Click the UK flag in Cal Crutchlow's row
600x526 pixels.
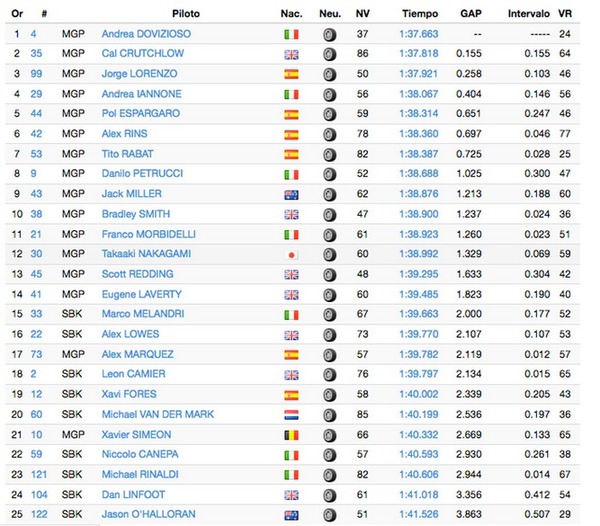click(x=291, y=55)
